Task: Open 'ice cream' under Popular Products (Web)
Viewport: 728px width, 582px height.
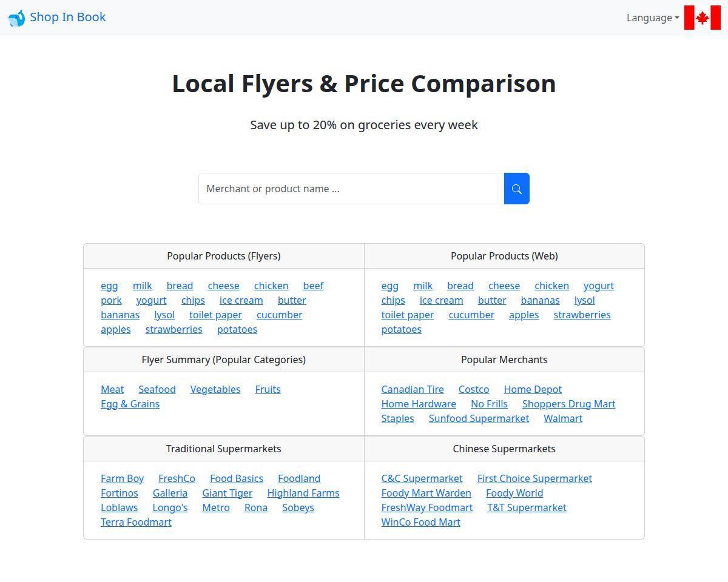Action: (x=442, y=300)
